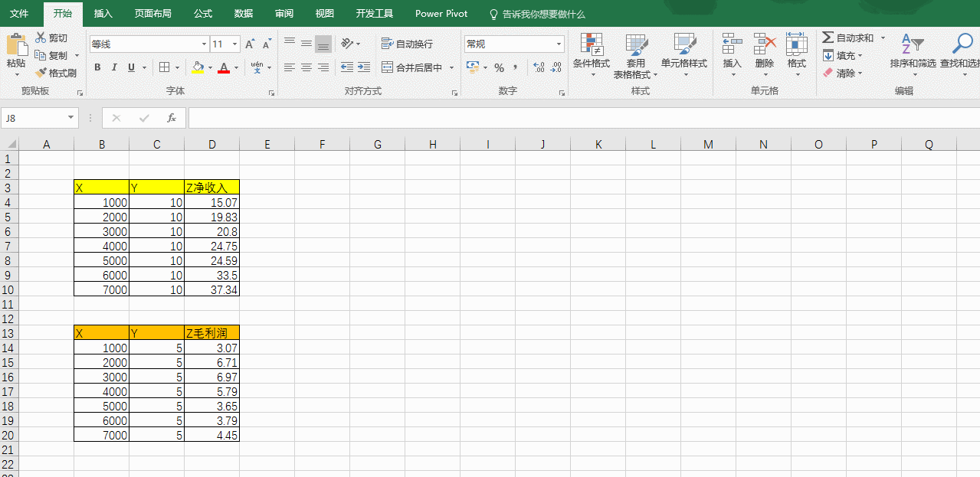Click the Delete cells (删除) icon
The height and width of the screenshot is (477, 980).
765,44
